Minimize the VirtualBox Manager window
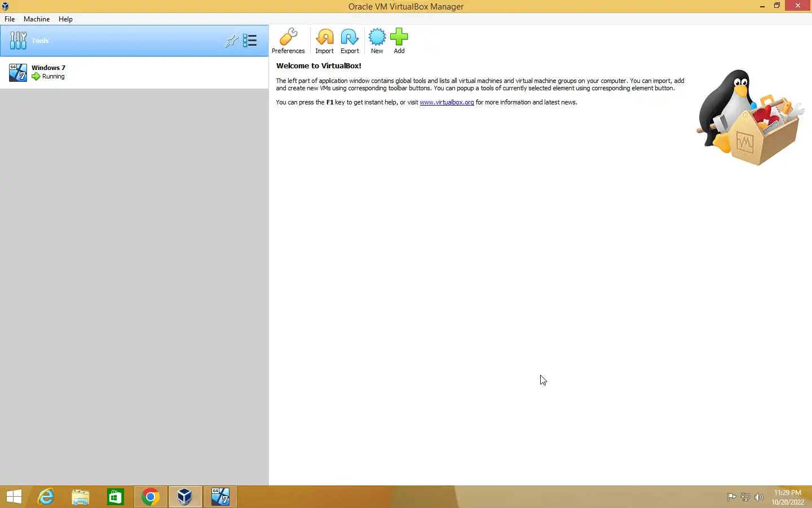 [762, 6]
